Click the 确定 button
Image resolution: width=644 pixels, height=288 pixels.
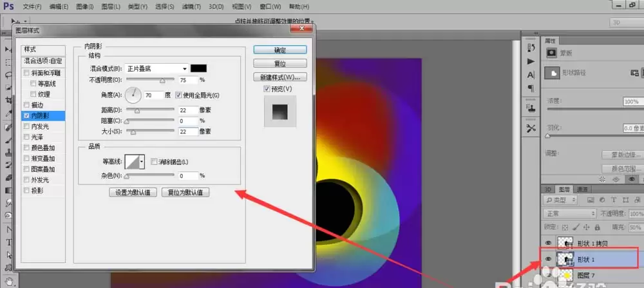(280, 50)
